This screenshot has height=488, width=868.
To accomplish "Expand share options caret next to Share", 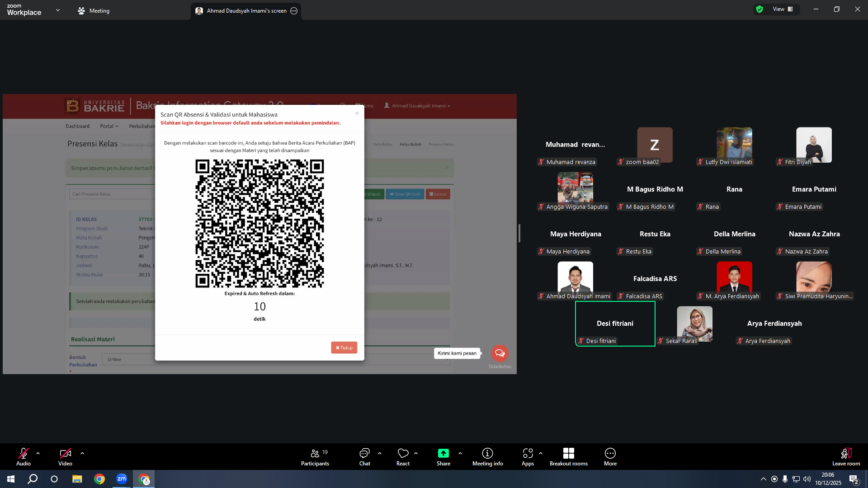I will point(460,453).
